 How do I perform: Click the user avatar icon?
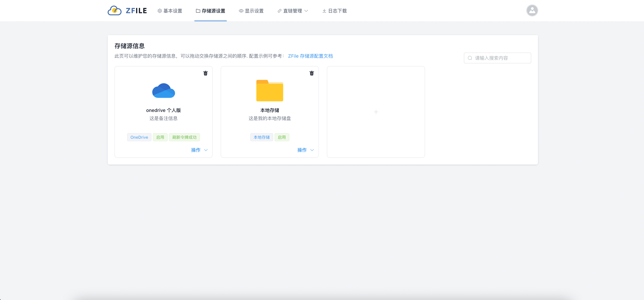[532, 10]
